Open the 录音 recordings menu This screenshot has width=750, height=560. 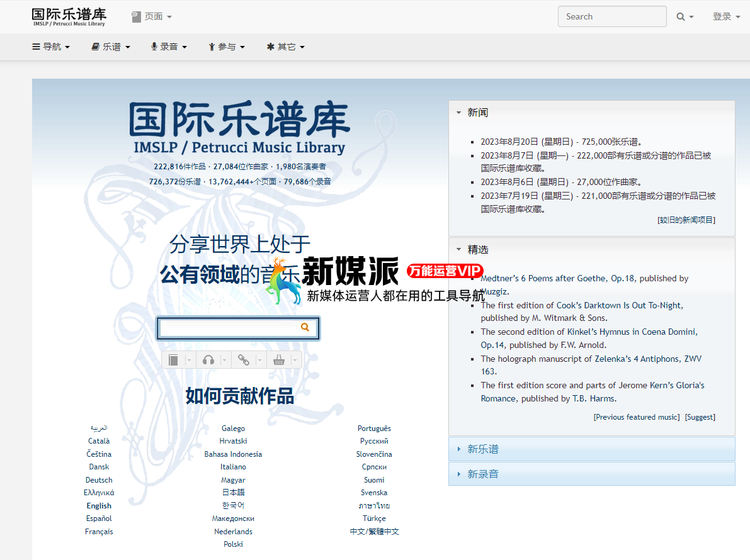tap(169, 47)
